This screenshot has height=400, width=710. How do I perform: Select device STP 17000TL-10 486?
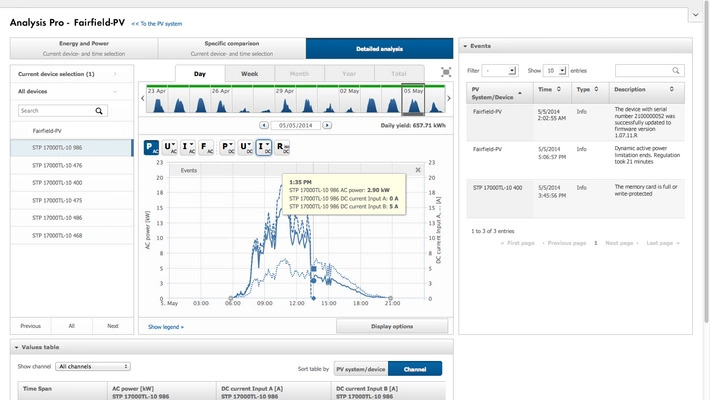(72, 218)
